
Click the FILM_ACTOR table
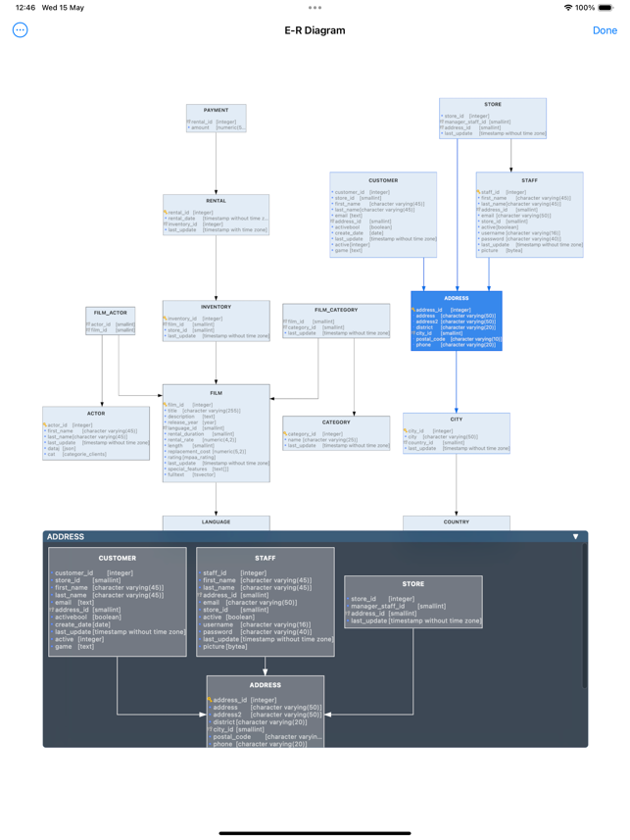pos(110,321)
